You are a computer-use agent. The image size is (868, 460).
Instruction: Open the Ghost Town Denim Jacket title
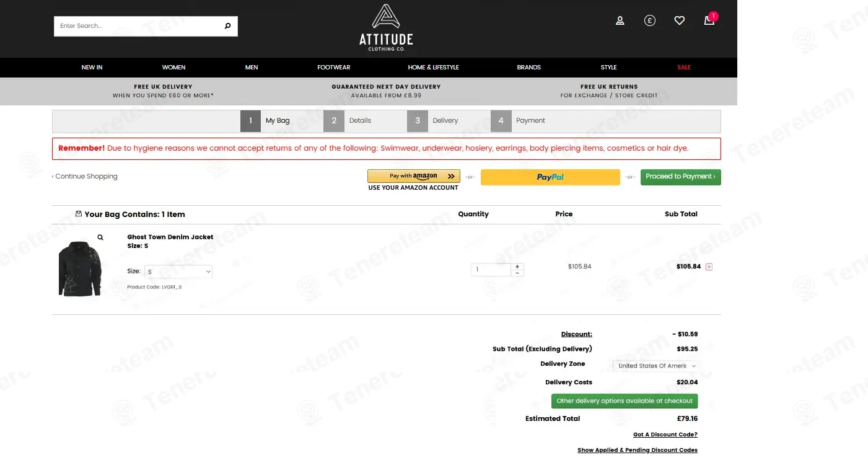click(x=170, y=237)
